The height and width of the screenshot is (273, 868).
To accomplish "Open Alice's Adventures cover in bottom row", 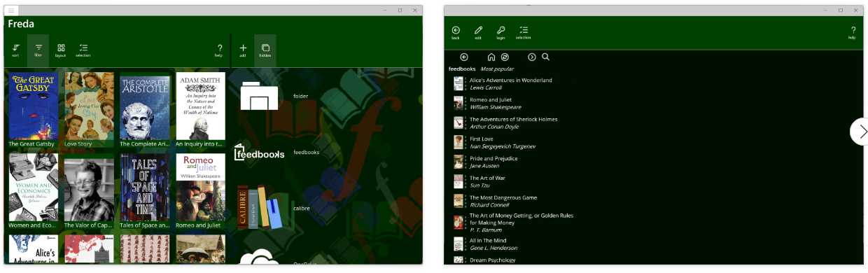I will click(34, 248).
